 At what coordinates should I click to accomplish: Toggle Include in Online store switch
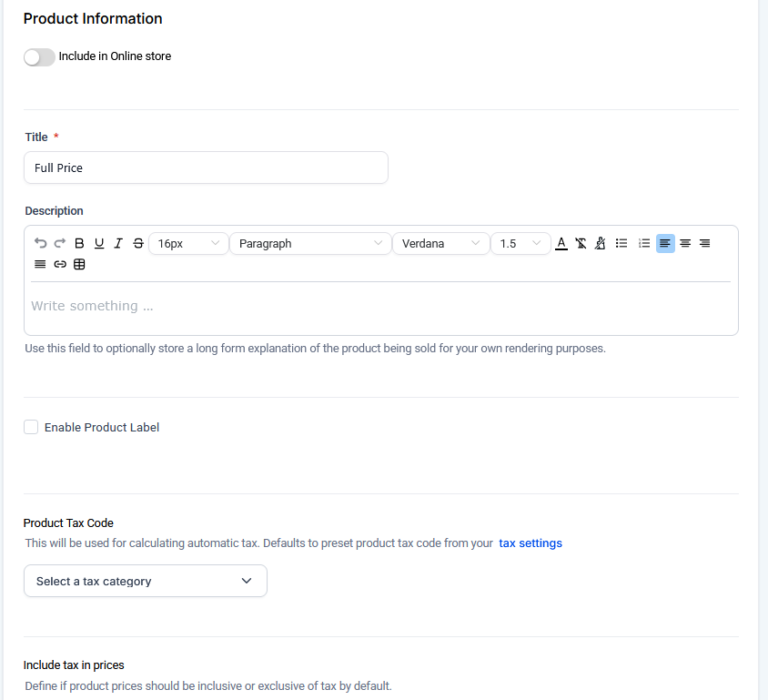(39, 56)
